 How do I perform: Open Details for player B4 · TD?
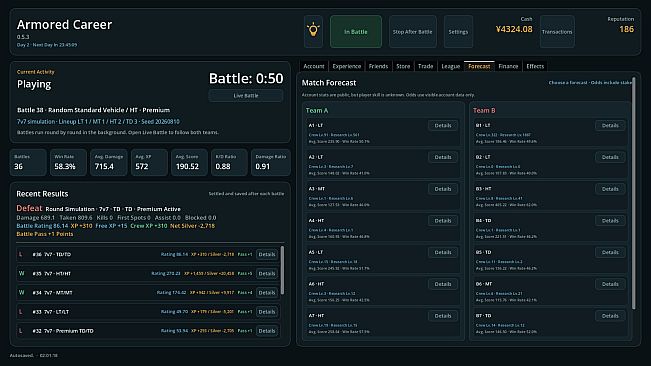click(610, 221)
